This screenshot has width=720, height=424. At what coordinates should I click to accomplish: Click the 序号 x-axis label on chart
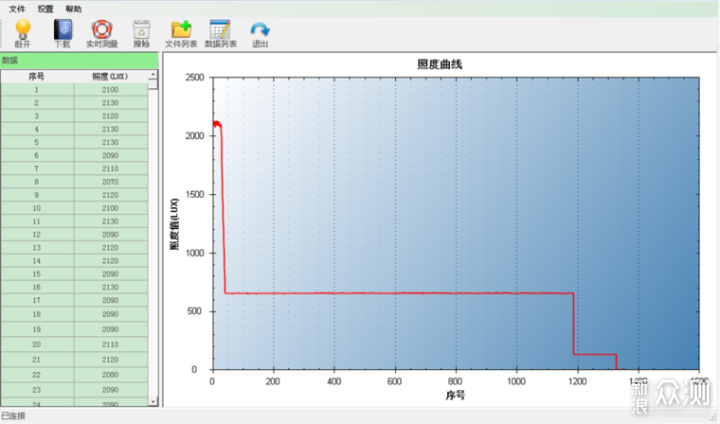pos(455,396)
